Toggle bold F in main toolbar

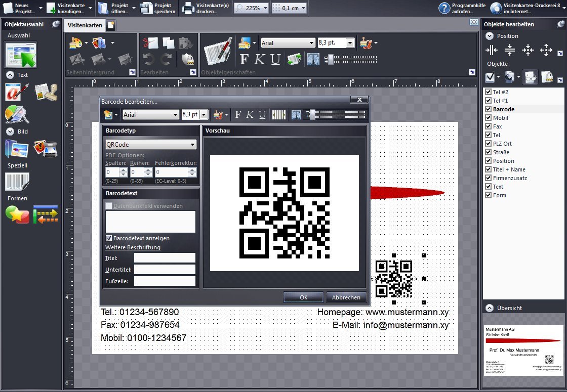[x=244, y=59]
